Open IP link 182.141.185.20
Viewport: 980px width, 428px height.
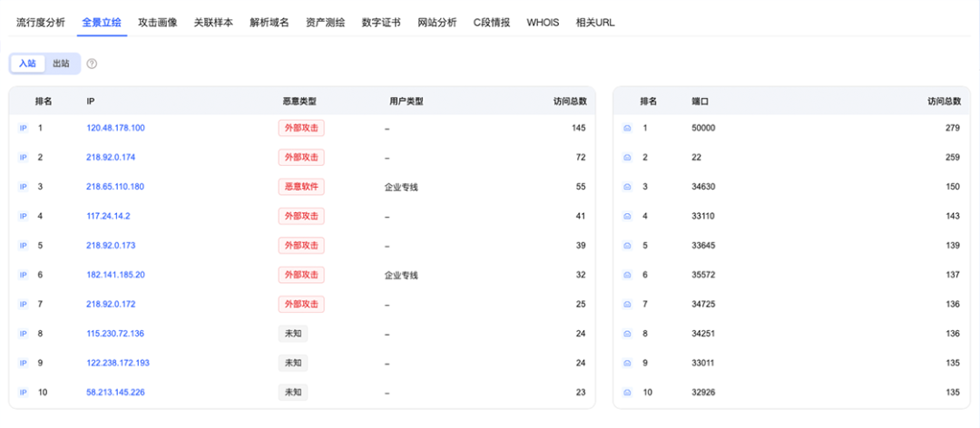point(115,275)
